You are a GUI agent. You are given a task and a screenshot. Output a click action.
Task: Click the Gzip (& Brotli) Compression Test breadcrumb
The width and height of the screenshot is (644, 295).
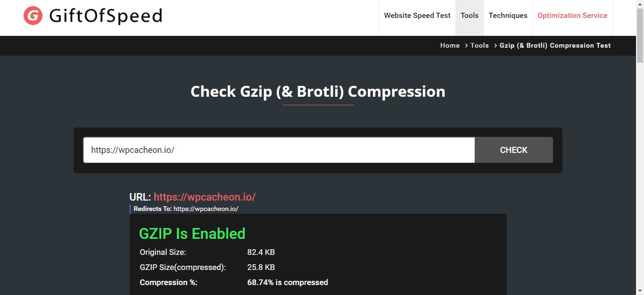[555, 45]
